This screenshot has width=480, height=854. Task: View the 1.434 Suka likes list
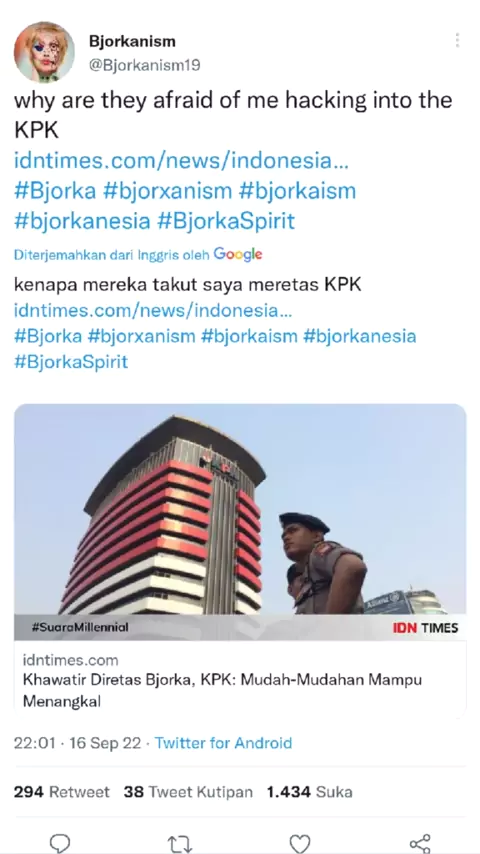coord(309,792)
